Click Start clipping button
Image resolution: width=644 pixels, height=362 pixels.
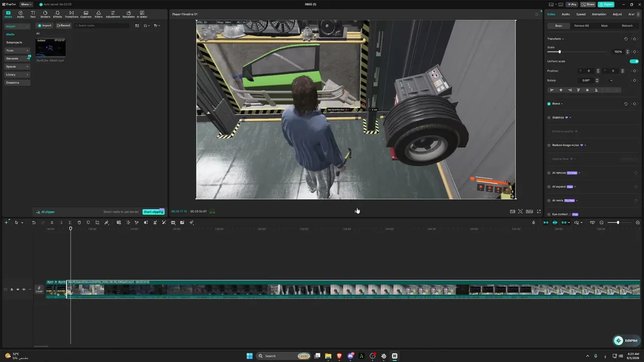(153, 212)
